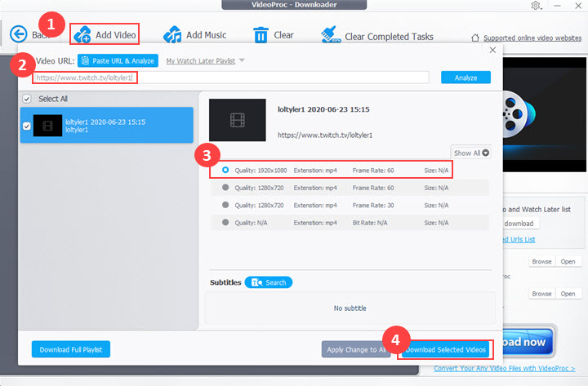Click the second Browse button in background panel
Screen dimensions: 588x386
click(541, 294)
